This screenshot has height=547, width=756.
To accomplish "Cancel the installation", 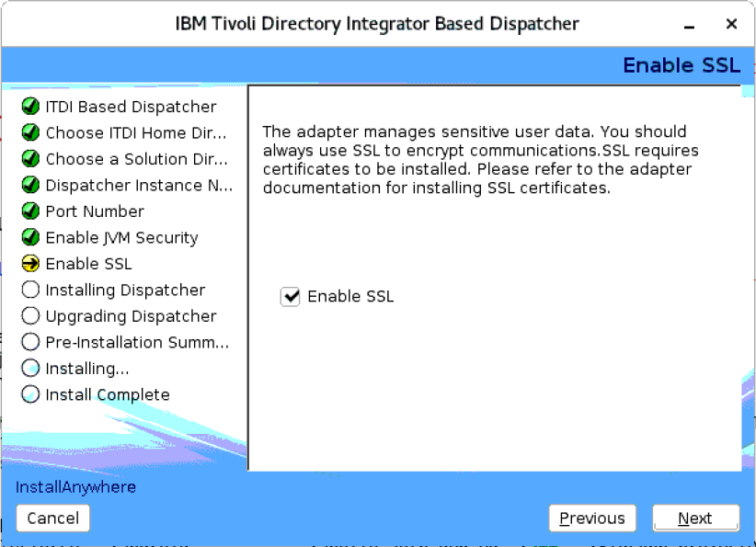I will click(53, 519).
